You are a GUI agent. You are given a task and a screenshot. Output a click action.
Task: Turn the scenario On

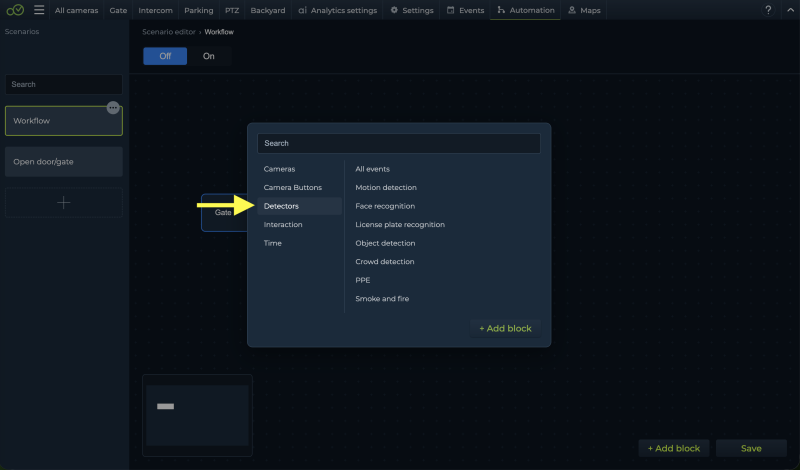209,56
